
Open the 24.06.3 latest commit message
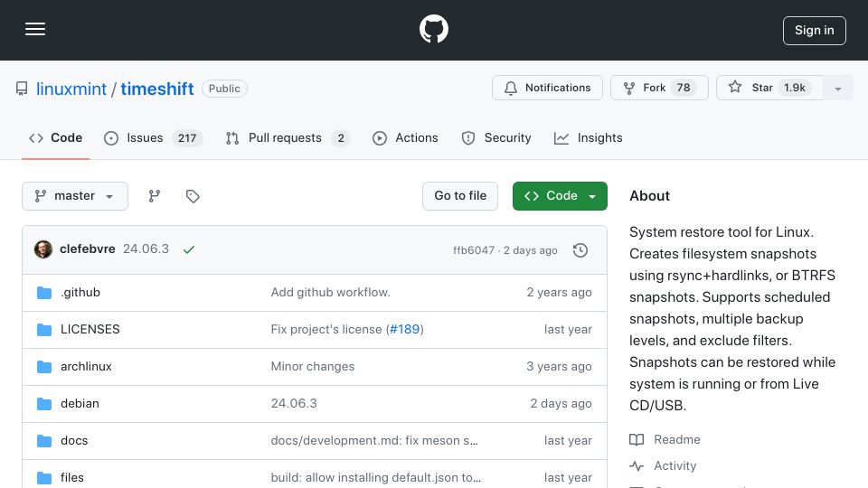(x=146, y=249)
